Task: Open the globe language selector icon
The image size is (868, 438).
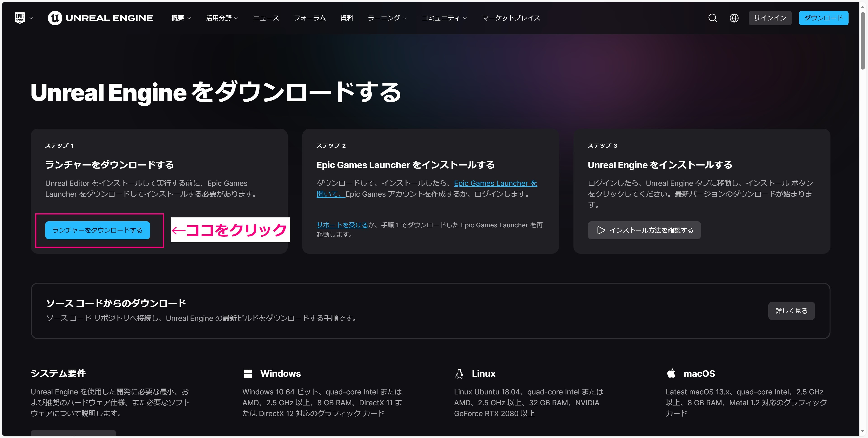Action: tap(734, 18)
